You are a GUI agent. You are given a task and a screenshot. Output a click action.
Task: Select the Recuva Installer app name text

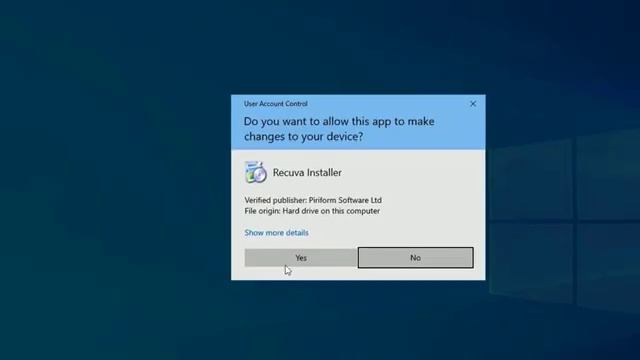(x=307, y=173)
